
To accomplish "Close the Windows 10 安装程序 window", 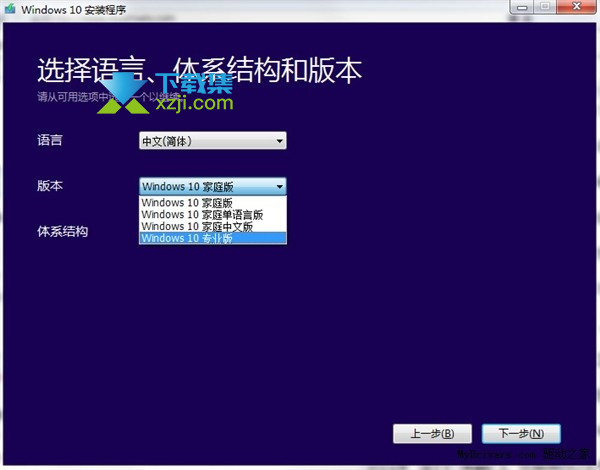I will click(x=577, y=7).
